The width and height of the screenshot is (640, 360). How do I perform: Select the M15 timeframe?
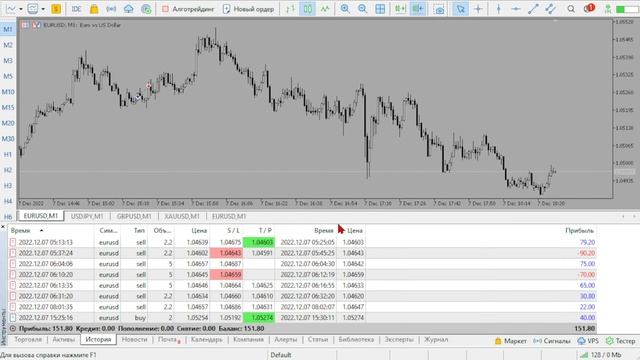(x=8, y=107)
